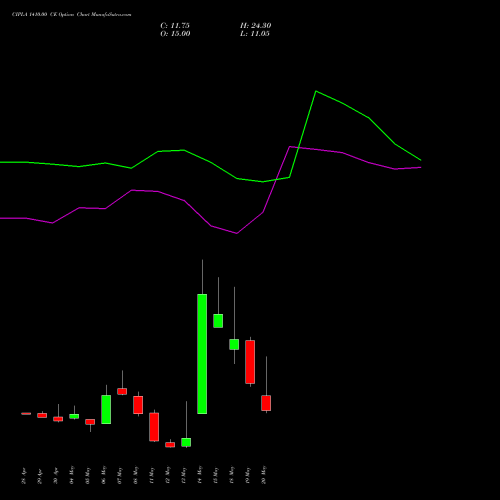Click the tall green candle on 14 May
Image resolution: width=500 pixels, height=500 pixels.
[202, 354]
